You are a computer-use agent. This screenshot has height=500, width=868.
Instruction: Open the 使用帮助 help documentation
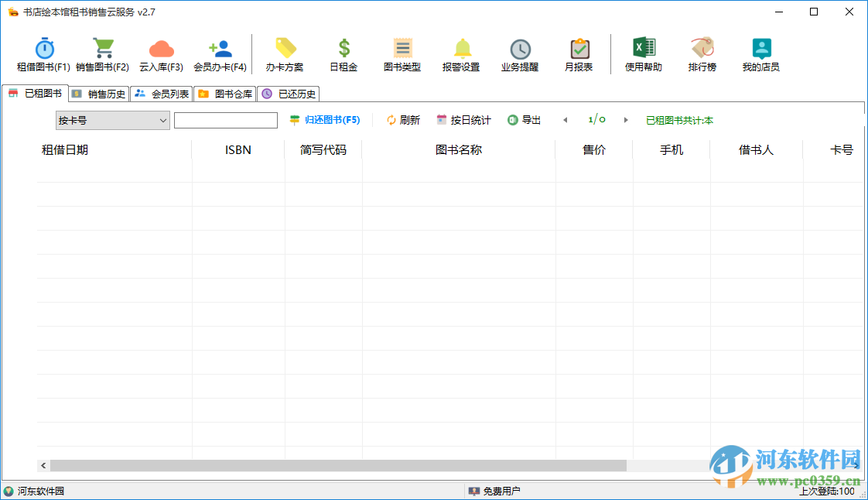(x=642, y=53)
